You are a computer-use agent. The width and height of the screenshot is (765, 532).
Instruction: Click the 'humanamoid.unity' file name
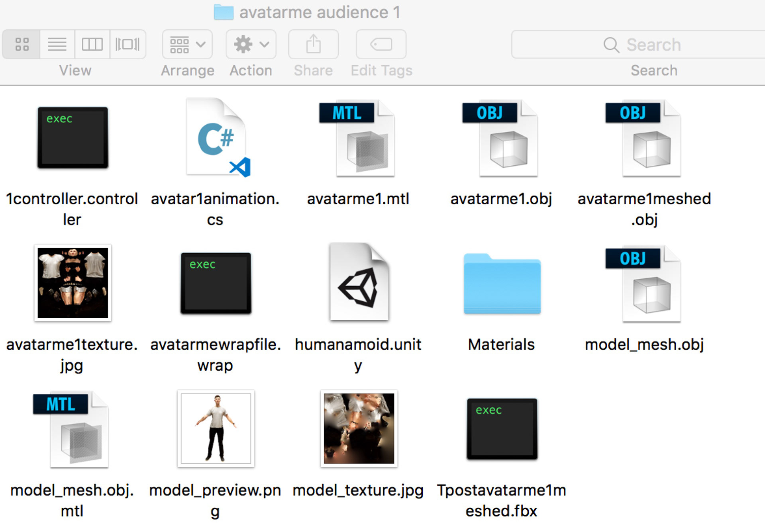click(x=358, y=355)
